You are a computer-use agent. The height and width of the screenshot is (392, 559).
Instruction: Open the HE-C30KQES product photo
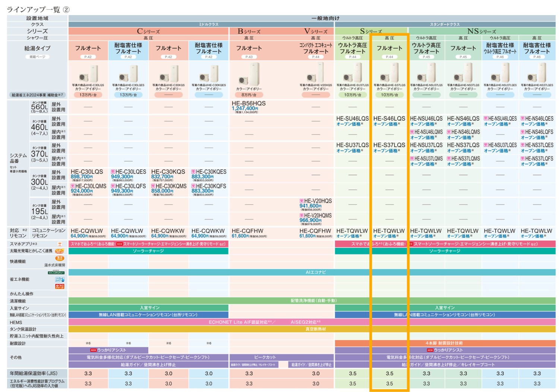click(x=209, y=73)
